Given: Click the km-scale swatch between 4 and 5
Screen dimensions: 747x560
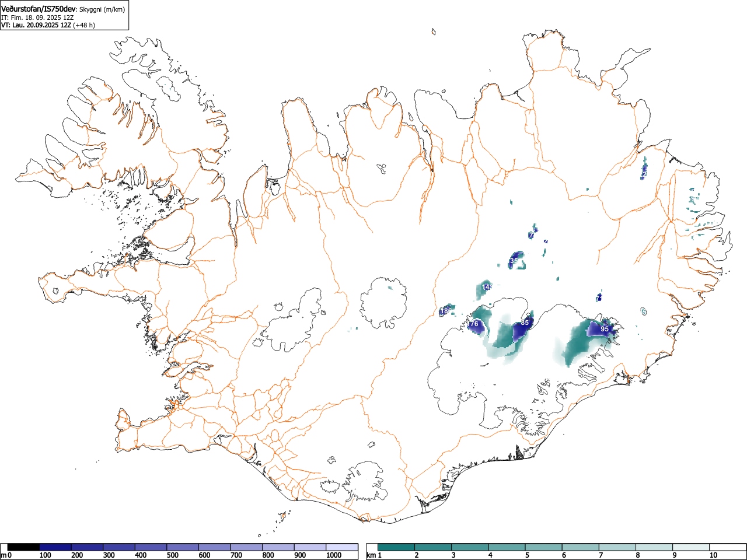Looking at the screenshot, I should click(x=507, y=547).
